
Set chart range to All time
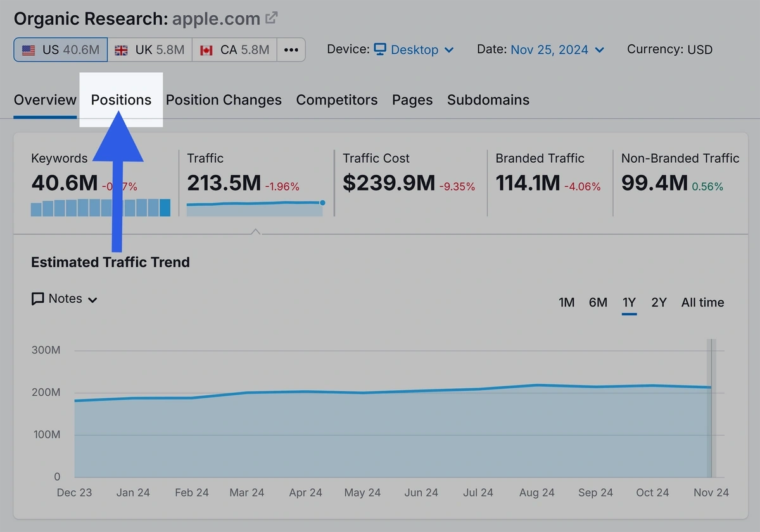[x=702, y=303]
